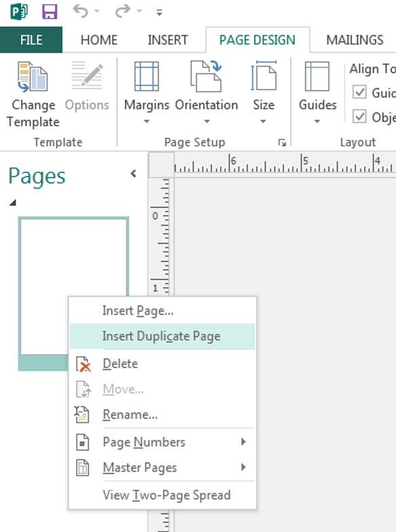Open the Page Setup dialog launcher
The image size is (396, 532).
282,142
